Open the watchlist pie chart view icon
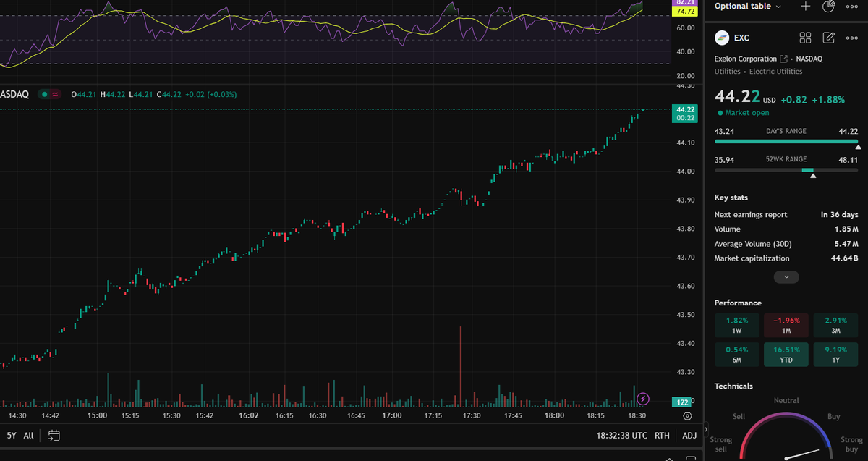The height and width of the screenshot is (461, 868). click(x=829, y=7)
